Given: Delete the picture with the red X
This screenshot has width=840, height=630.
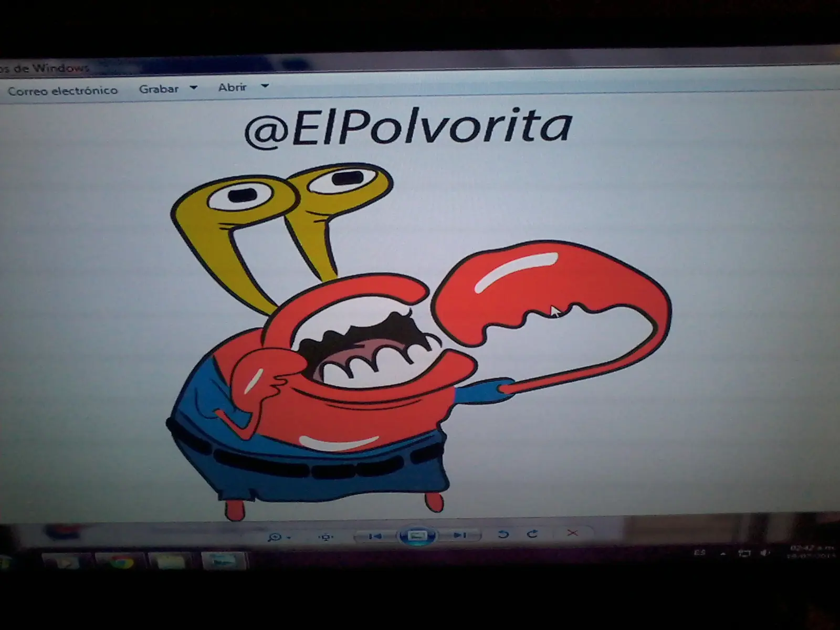Looking at the screenshot, I should coord(572,533).
